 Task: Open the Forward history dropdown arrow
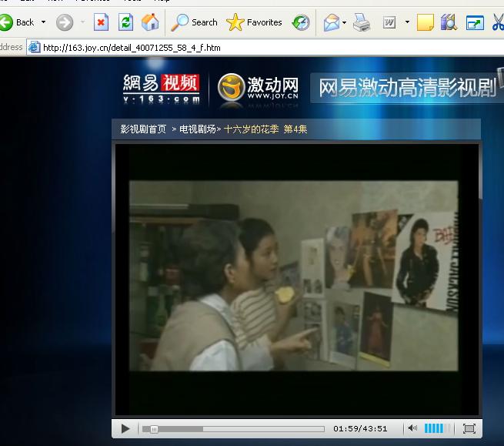coord(82,22)
